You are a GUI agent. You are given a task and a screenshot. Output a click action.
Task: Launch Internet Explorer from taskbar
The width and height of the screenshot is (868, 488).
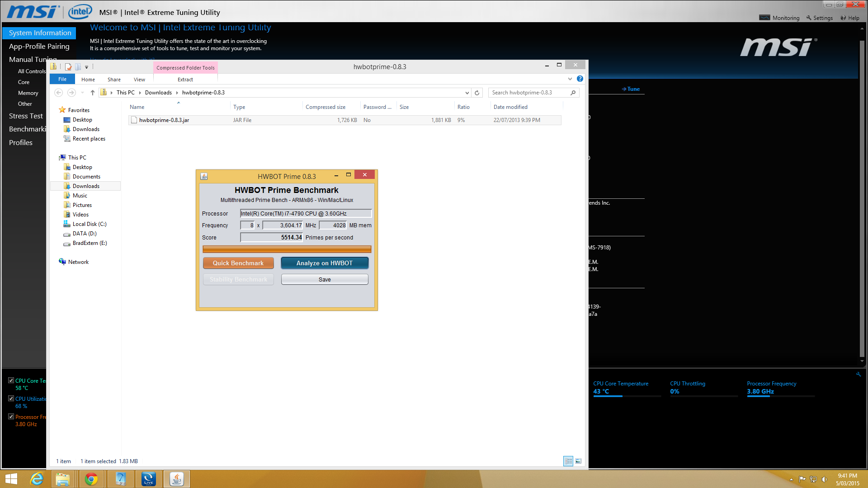pos(37,479)
